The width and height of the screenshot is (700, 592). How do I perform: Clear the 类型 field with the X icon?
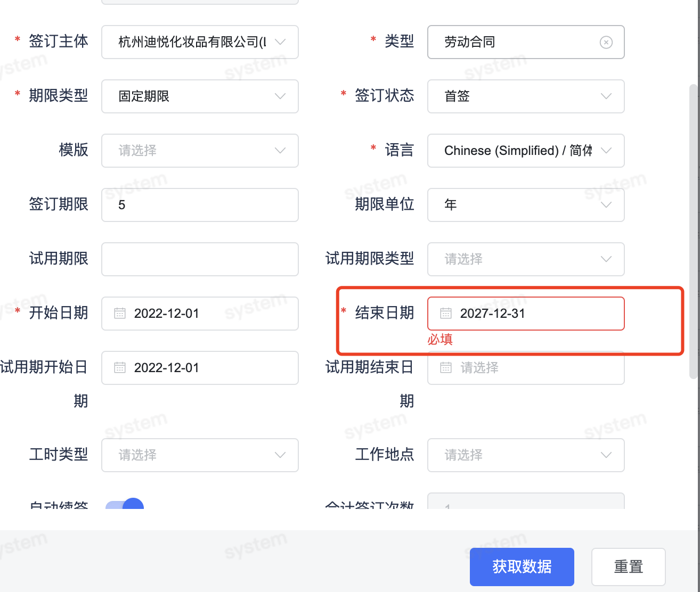pyautogui.click(x=606, y=43)
